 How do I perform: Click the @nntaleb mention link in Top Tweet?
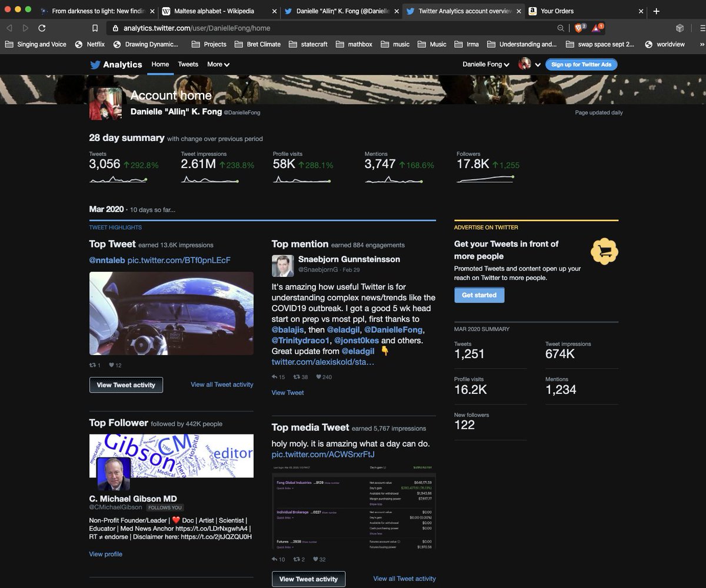[107, 259]
